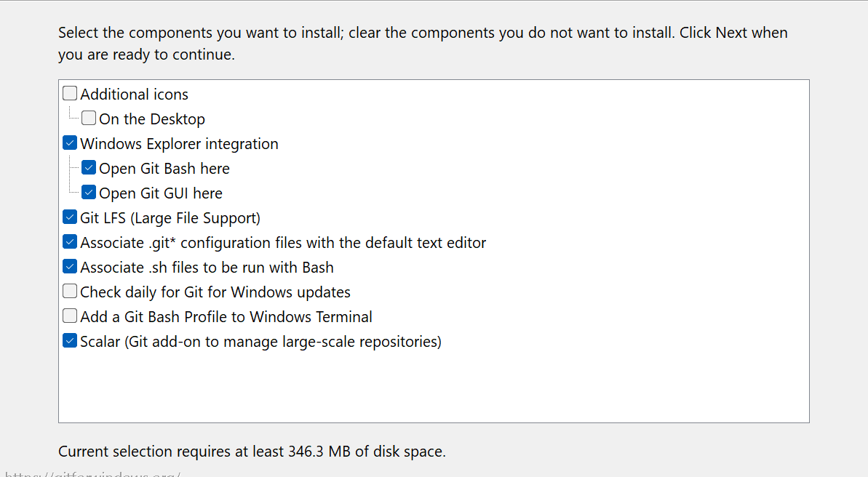This screenshot has height=477, width=868.
Task: Click 'Check daily for Git for Windows updates' text
Action: [215, 292]
